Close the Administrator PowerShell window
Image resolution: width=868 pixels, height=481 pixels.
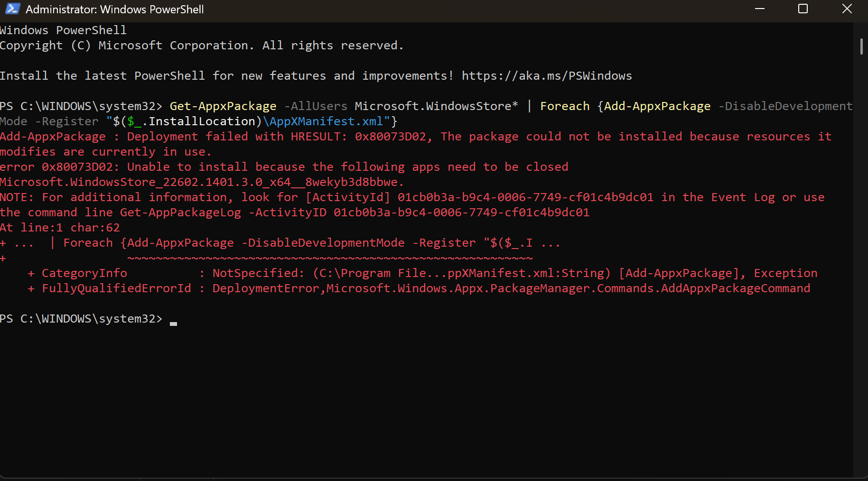click(847, 9)
